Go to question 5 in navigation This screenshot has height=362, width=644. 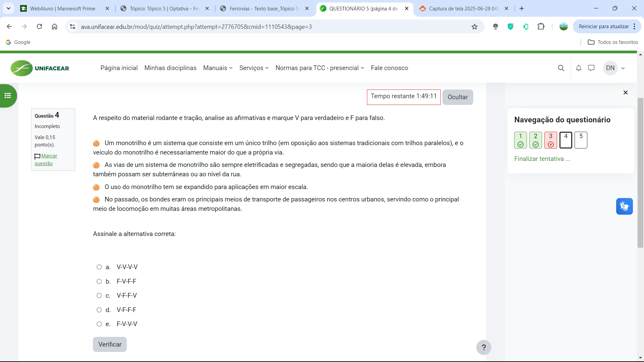click(x=581, y=140)
